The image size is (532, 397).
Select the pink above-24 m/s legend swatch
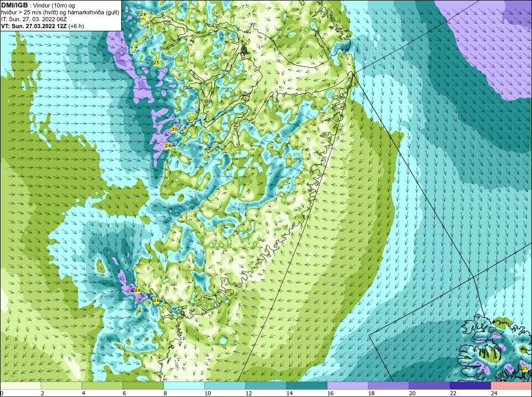pos(511,385)
